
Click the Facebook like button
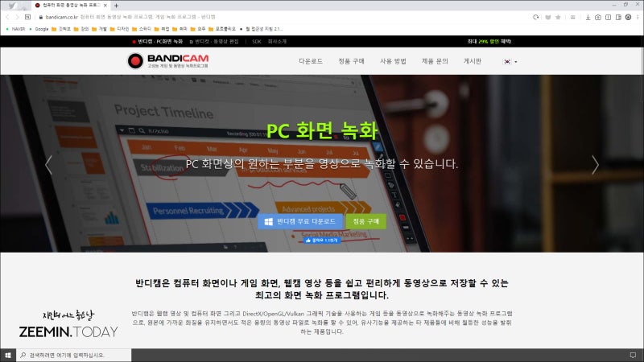[322, 240]
